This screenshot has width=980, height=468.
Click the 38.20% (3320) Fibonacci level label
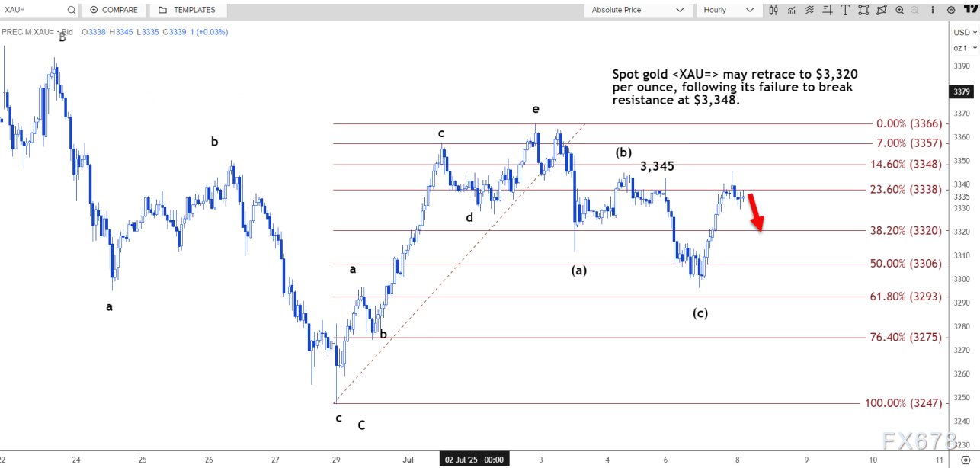click(x=907, y=230)
